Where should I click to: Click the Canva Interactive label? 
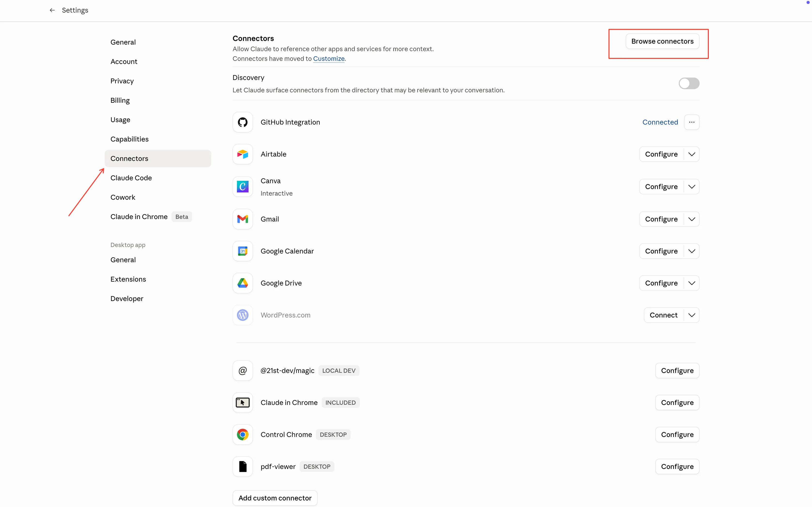click(x=276, y=193)
